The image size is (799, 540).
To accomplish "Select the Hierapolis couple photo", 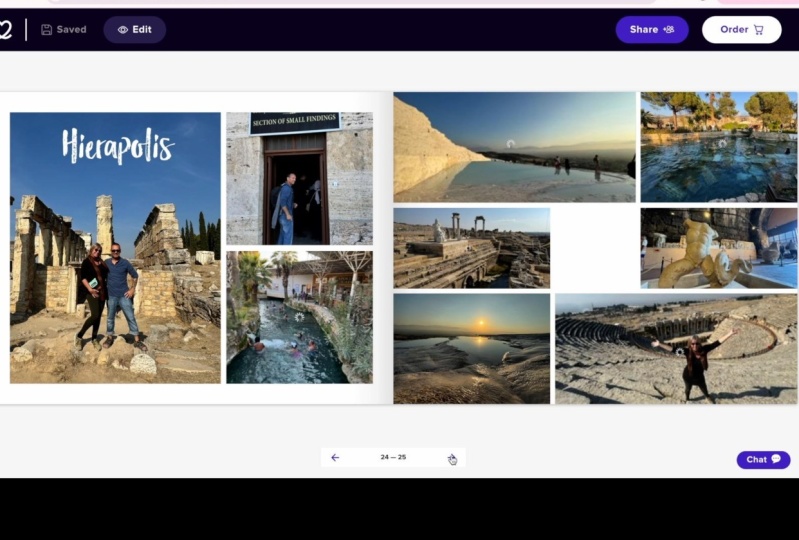I will (x=115, y=248).
